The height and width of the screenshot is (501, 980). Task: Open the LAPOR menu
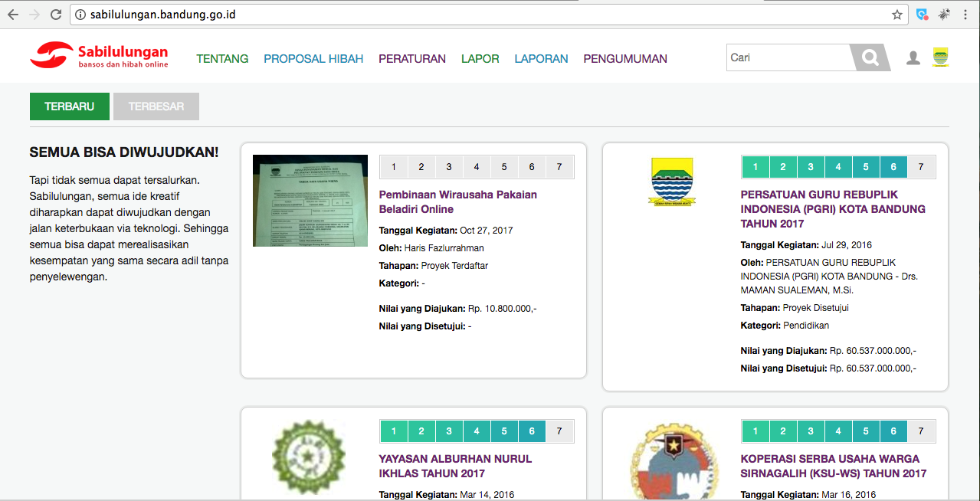pyautogui.click(x=480, y=58)
